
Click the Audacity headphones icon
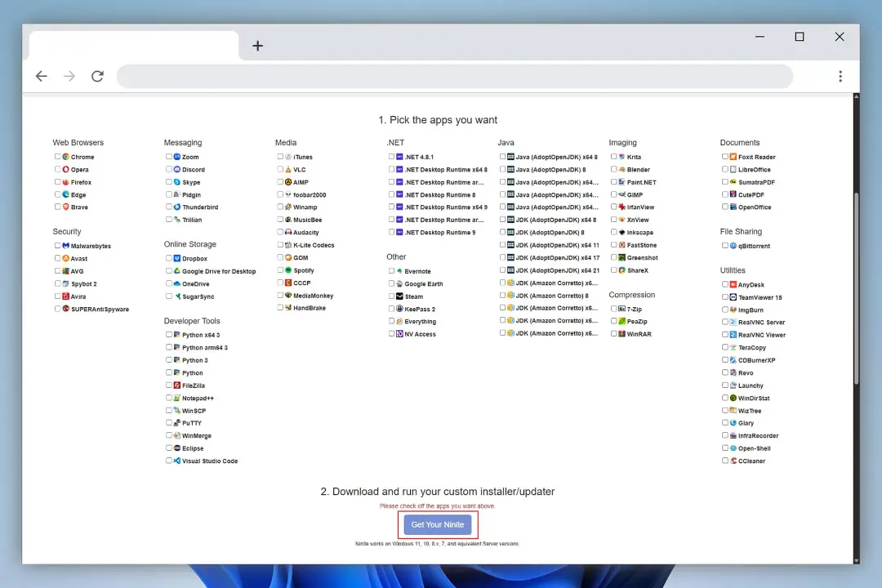tap(288, 233)
